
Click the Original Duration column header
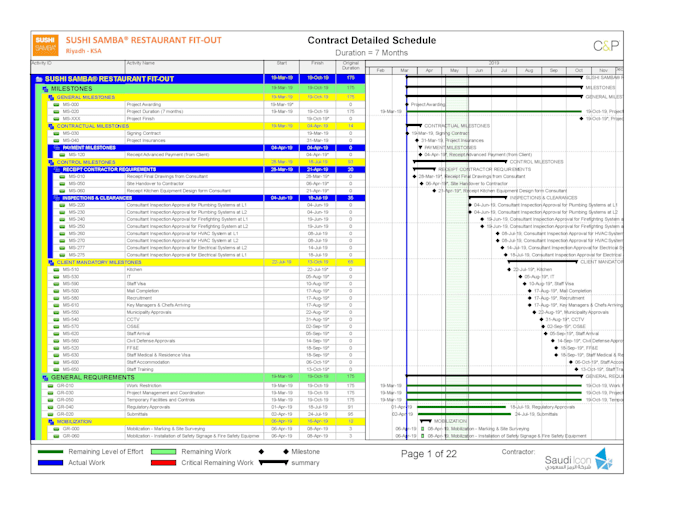(350, 67)
